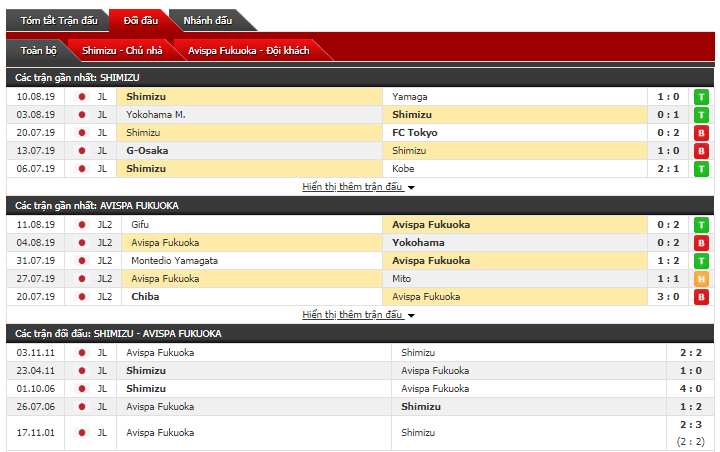Image resolution: width=720 pixels, height=452 pixels.
Task: Expand arrow beside Shimizu's show more matches
Action: [x=411, y=187]
